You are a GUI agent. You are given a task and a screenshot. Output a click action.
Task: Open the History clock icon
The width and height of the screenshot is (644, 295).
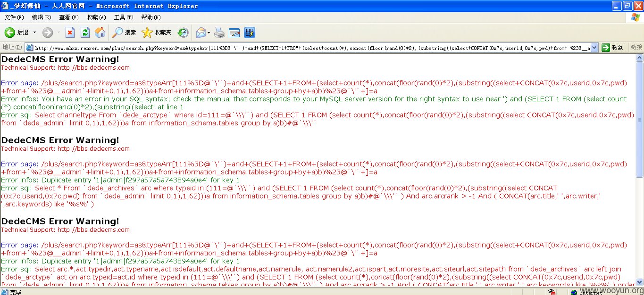coord(183,33)
